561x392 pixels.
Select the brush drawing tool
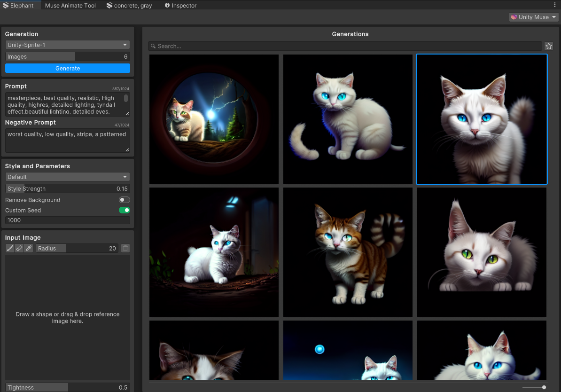(10, 248)
